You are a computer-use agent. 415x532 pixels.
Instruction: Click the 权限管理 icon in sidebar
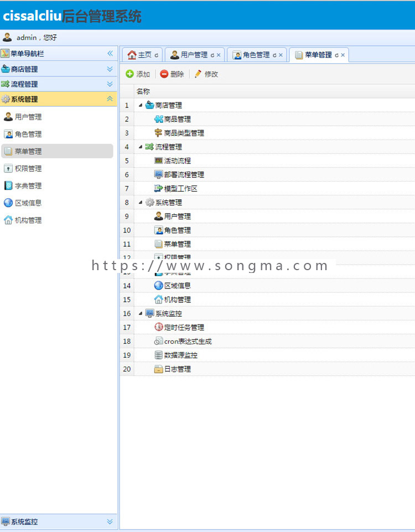click(x=8, y=169)
